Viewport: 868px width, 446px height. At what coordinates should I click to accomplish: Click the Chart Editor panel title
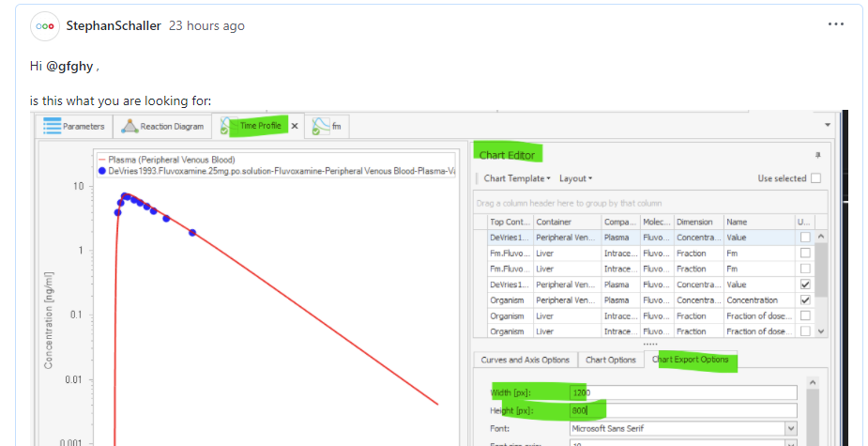click(508, 155)
